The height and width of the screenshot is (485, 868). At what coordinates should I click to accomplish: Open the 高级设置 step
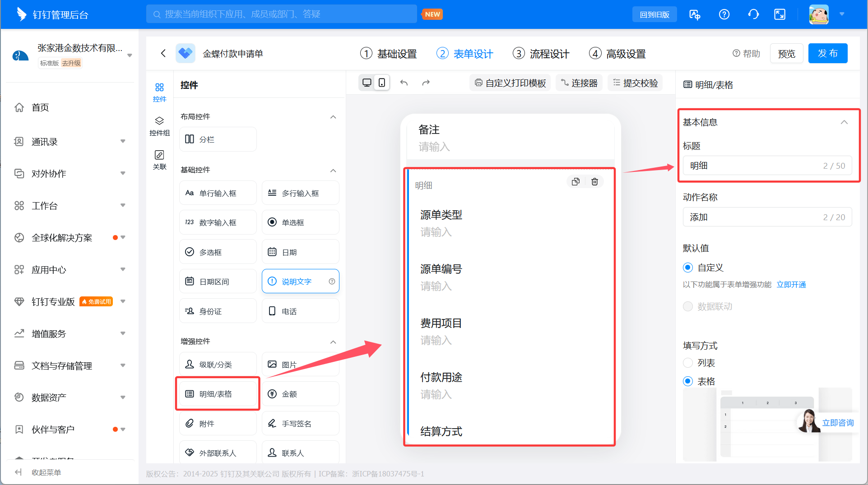click(617, 53)
